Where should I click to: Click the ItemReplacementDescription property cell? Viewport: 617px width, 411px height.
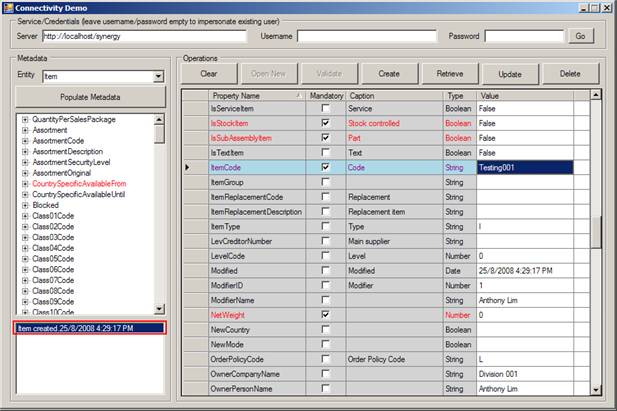tap(257, 212)
